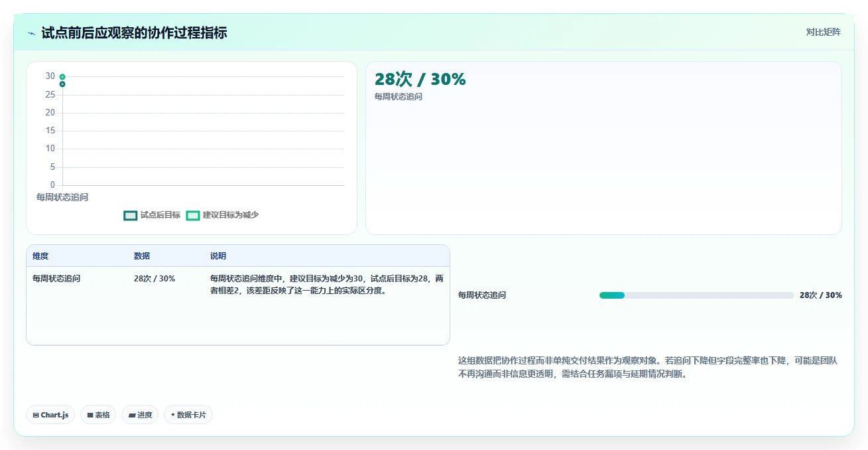Click the 每周状态追问 label left of progress bar
The width and height of the screenshot is (868, 450).
pyautogui.click(x=482, y=295)
